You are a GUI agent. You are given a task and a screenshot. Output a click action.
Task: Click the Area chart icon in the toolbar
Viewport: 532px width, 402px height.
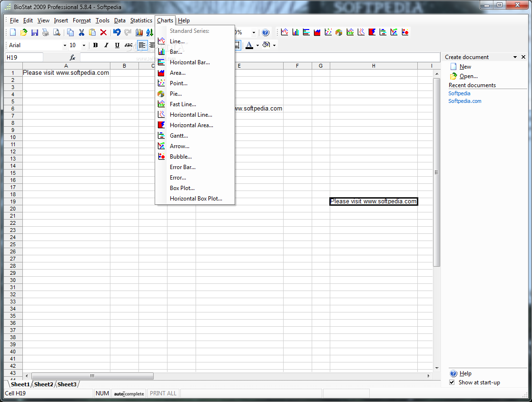tap(317, 32)
